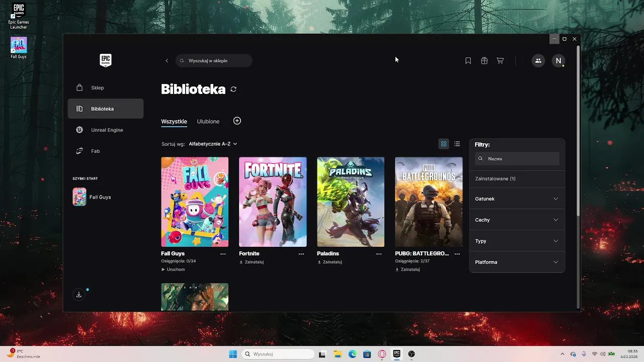This screenshot has height=362, width=644.
Task: Click the Epic Games taskbar icon
Action: tap(396, 354)
